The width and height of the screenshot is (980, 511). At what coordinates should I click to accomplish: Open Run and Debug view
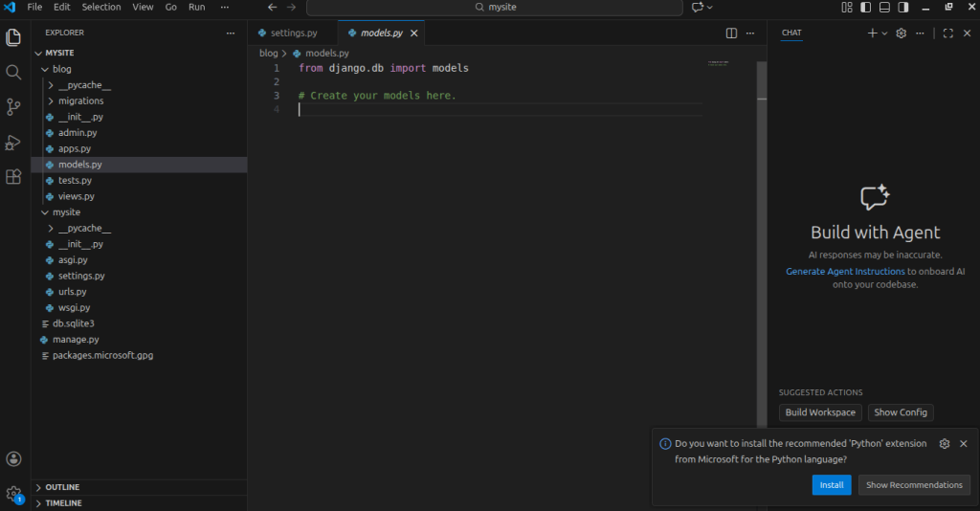[13, 142]
